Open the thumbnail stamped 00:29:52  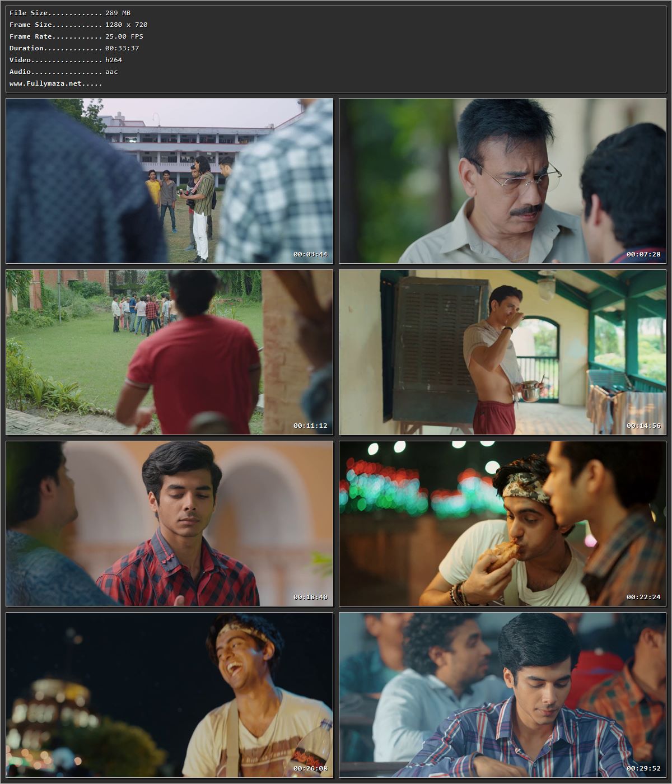(502, 695)
